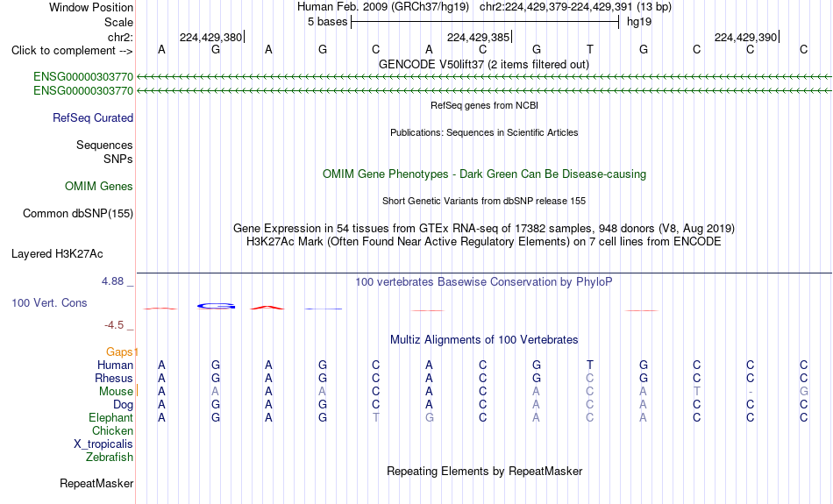The width and height of the screenshot is (833, 504).
Task: Click the hg19 label beside scale bar
Action: pos(639,22)
